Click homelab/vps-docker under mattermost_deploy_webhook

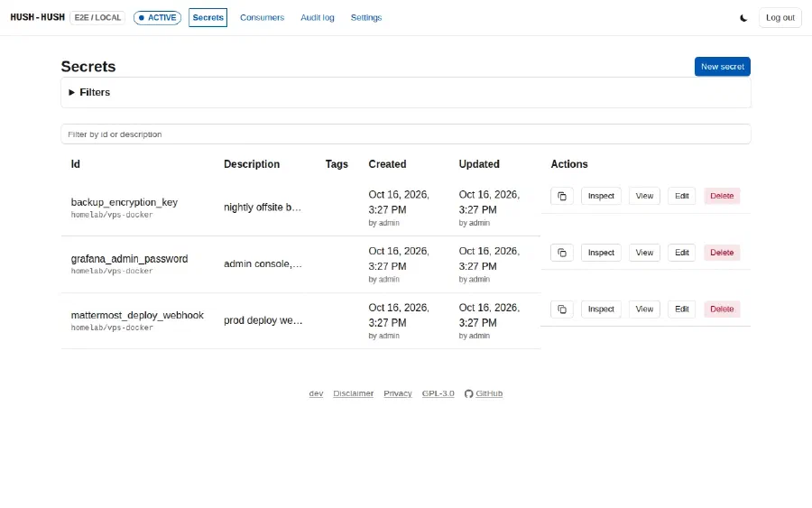[x=112, y=328]
